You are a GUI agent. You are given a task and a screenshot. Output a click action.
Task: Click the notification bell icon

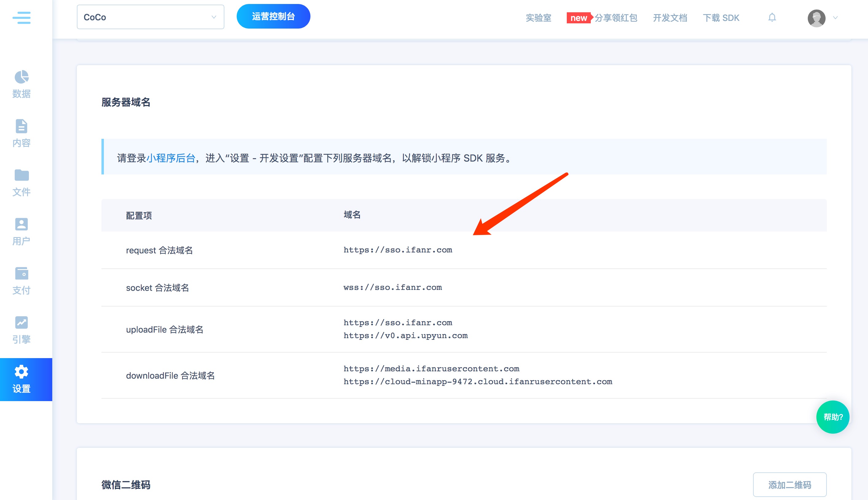(x=772, y=18)
